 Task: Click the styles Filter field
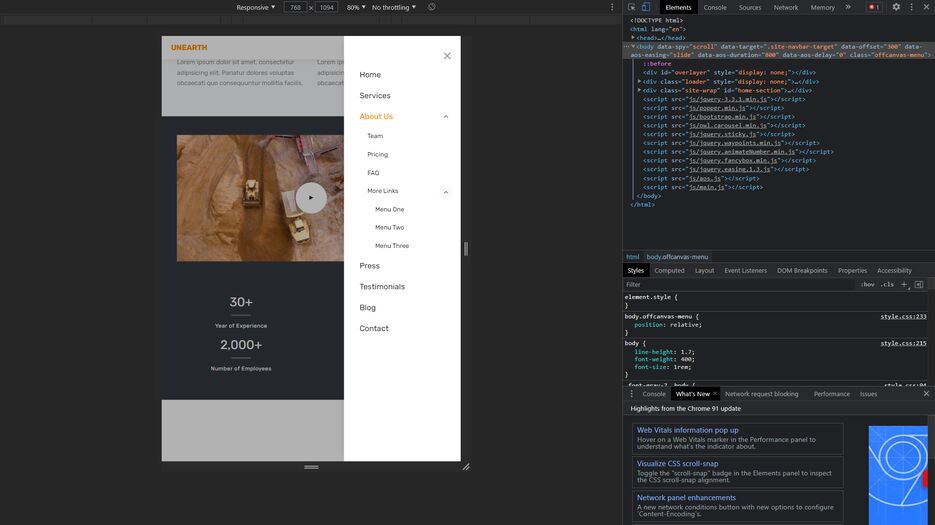point(739,285)
